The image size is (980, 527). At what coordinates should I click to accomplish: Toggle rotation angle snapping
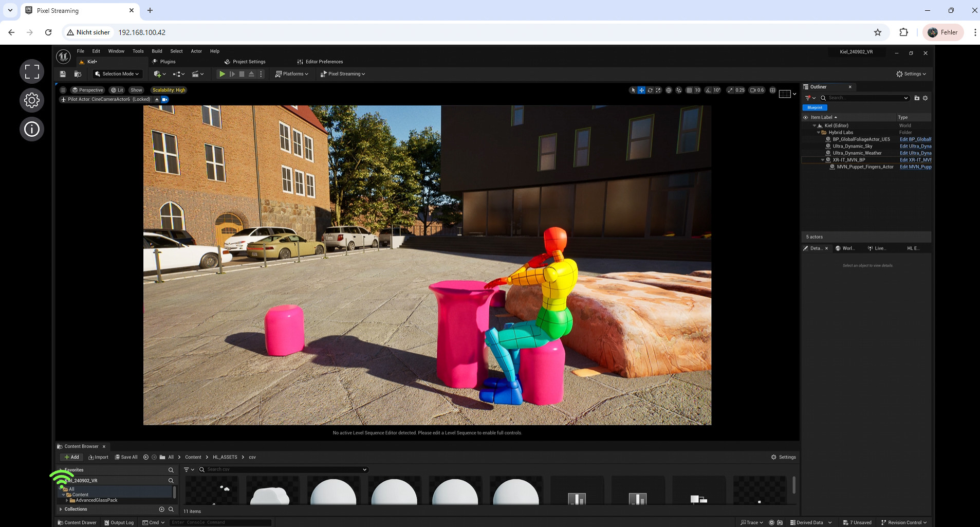[x=709, y=90]
